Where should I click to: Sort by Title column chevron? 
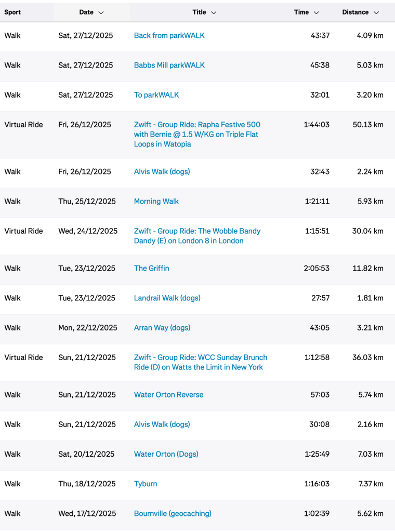coord(214,12)
